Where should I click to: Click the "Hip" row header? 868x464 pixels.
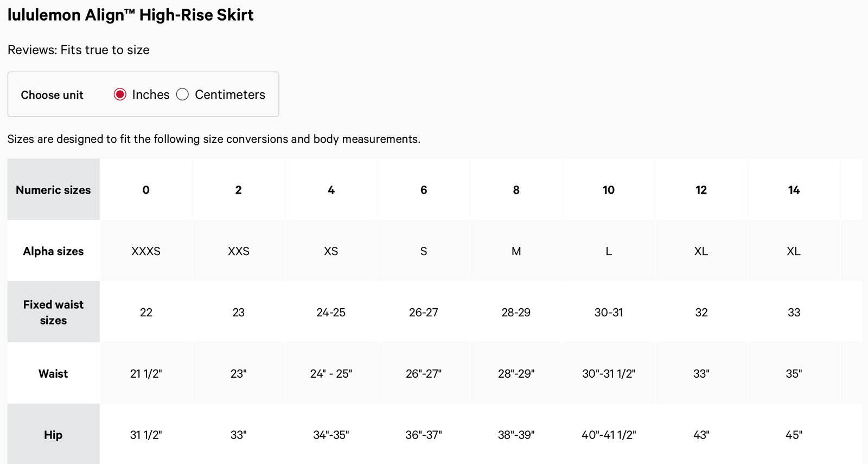[53, 435]
